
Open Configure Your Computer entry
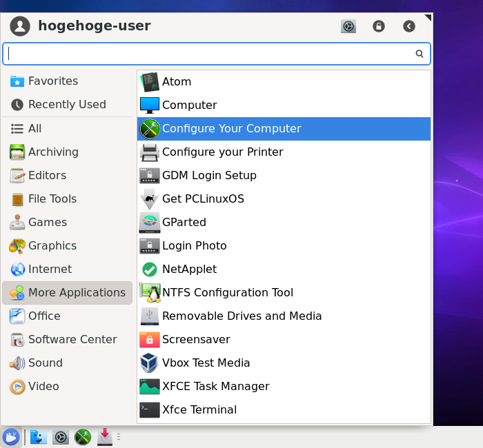point(284,129)
